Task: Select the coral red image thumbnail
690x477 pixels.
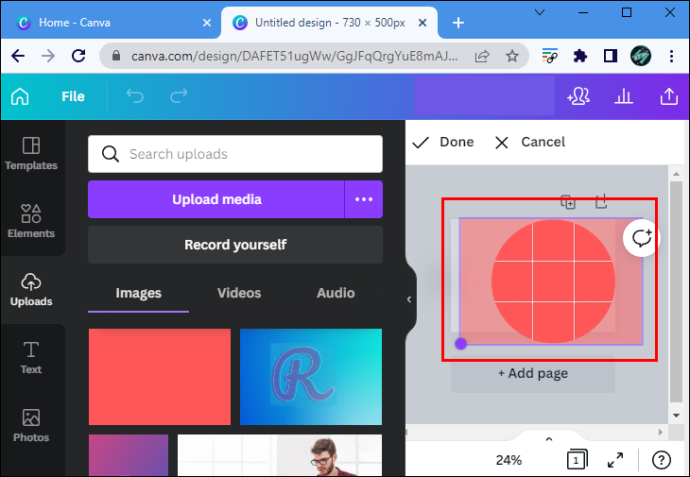Action: point(160,377)
